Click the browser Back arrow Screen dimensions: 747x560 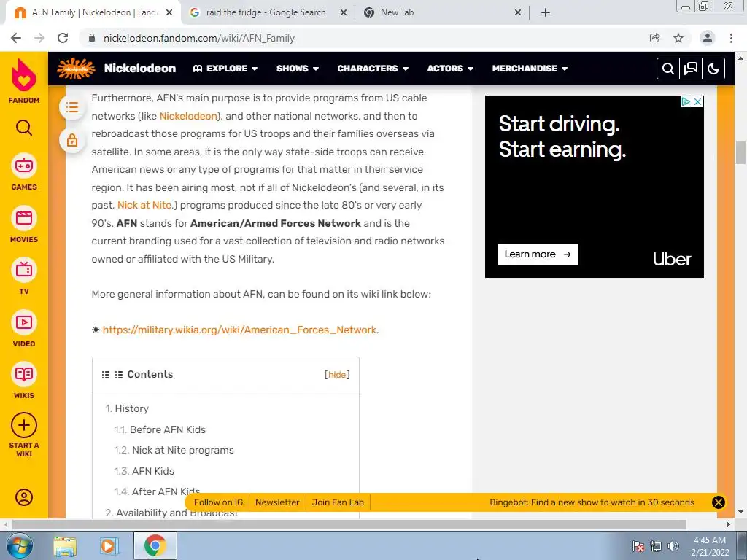click(16, 38)
